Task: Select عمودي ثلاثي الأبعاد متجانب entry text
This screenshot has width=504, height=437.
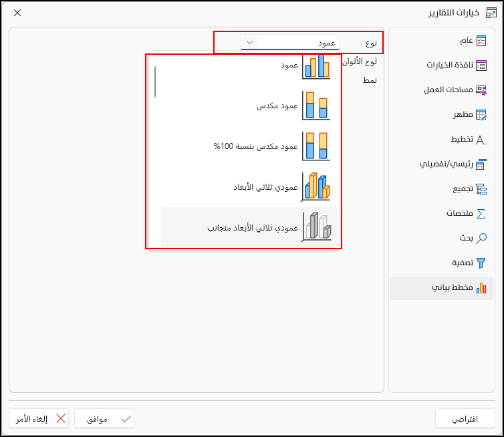Action: tap(252, 228)
